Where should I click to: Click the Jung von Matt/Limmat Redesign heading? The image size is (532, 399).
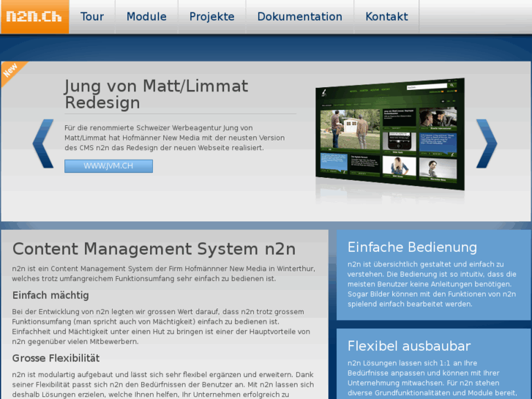click(156, 94)
